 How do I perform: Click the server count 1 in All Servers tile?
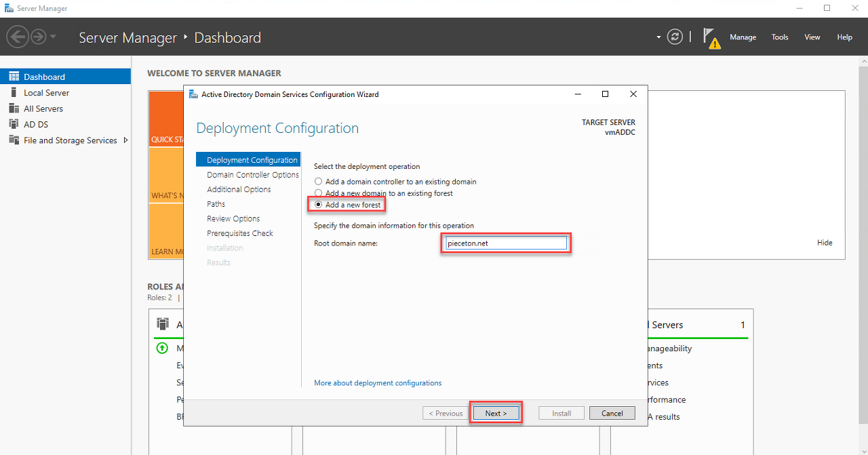(x=743, y=325)
